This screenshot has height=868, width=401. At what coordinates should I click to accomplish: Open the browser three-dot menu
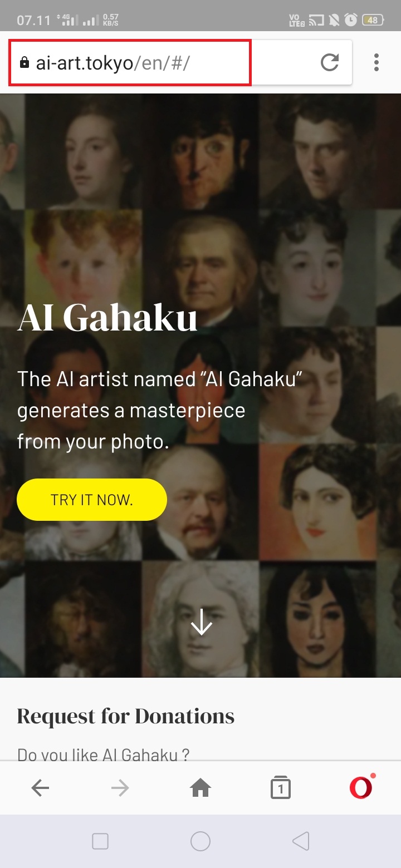pyautogui.click(x=376, y=62)
